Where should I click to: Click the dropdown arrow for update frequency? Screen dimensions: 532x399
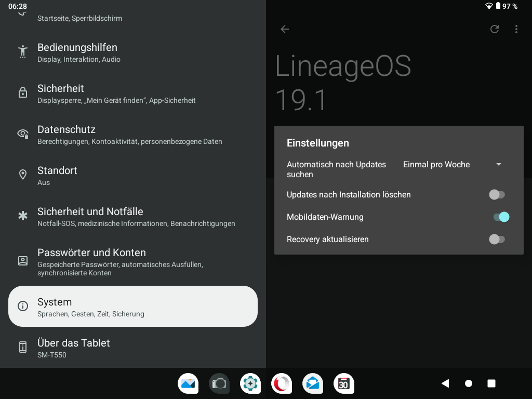(499, 165)
